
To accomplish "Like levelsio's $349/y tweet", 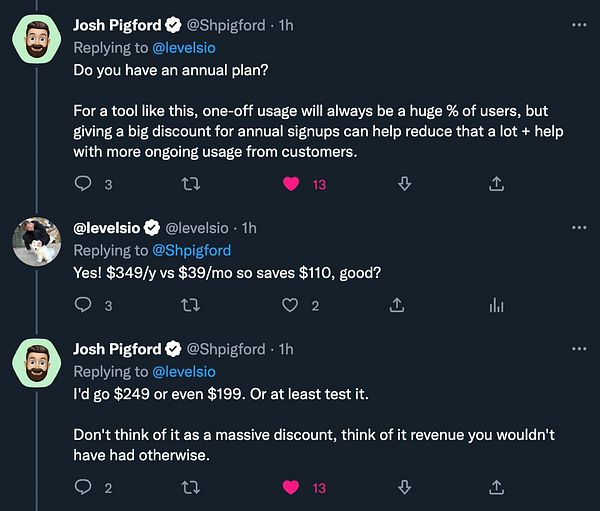I will 292,305.
